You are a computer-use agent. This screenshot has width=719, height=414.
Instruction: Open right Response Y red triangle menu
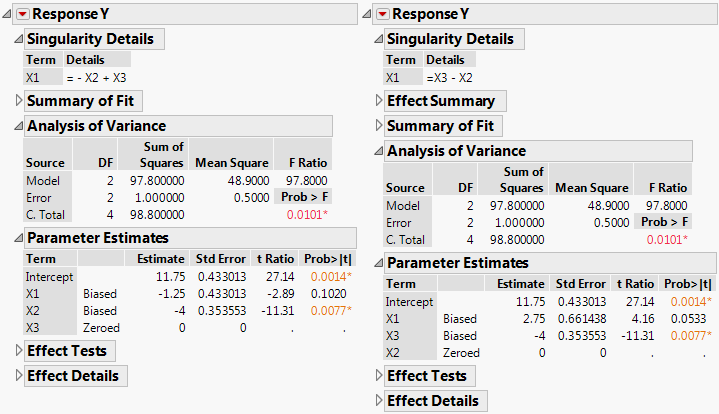click(383, 14)
